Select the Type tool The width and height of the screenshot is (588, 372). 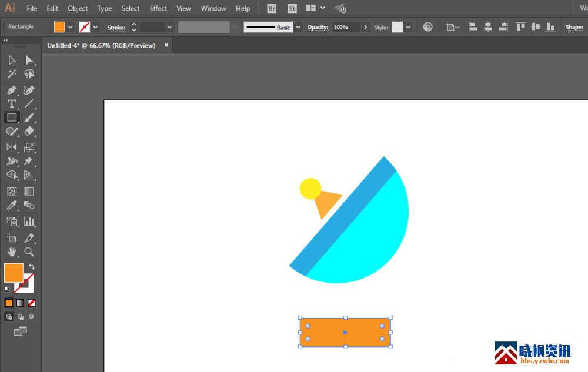tap(12, 104)
